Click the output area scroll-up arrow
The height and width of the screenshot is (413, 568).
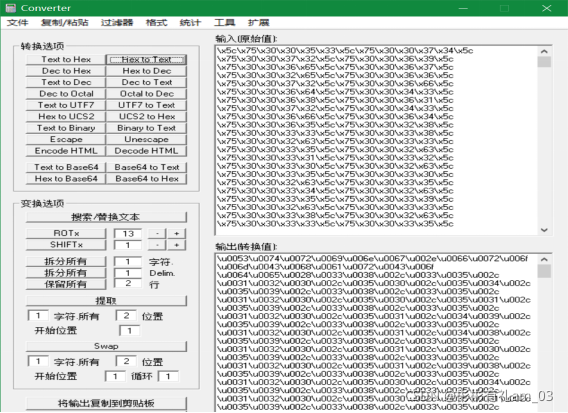pyautogui.click(x=544, y=259)
